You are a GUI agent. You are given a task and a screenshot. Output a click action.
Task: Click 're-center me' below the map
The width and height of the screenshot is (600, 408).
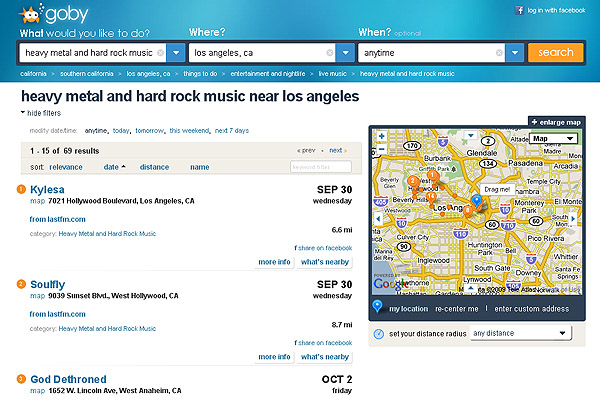click(457, 309)
